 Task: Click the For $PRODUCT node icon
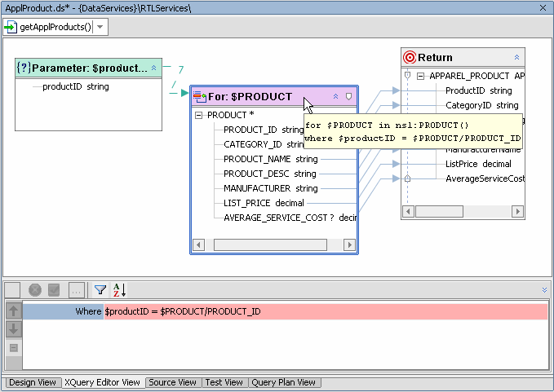[200, 96]
